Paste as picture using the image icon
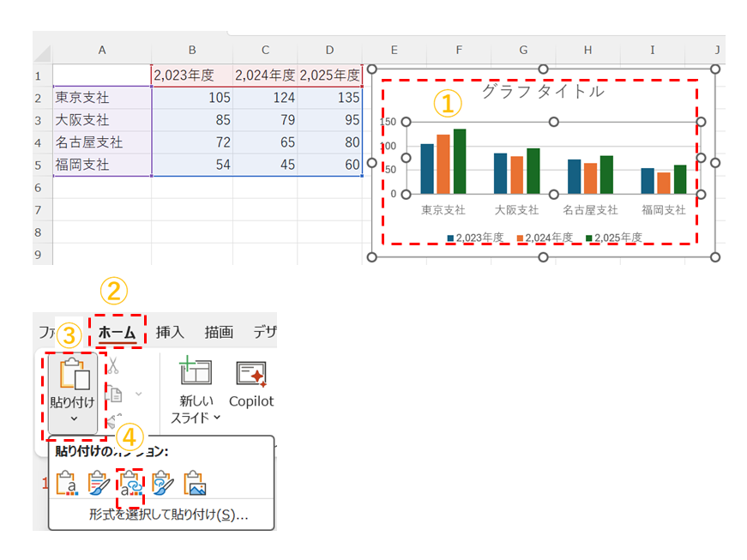The image size is (747, 560). (x=196, y=484)
